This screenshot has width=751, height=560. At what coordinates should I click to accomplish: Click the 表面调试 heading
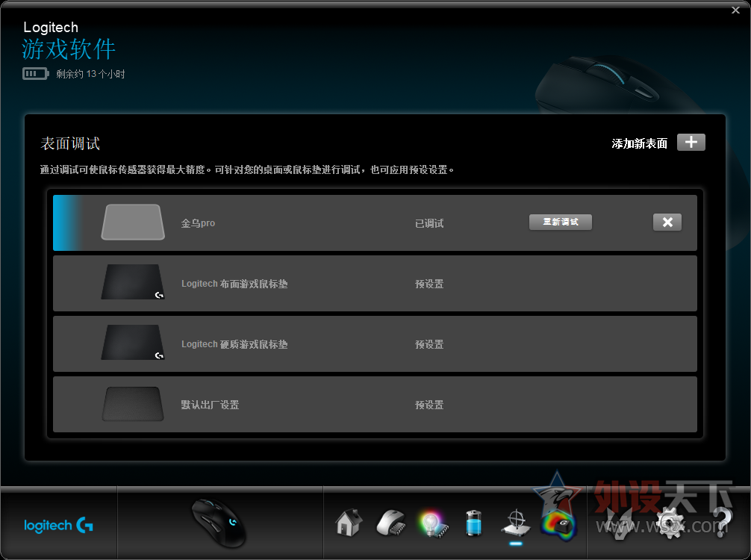coord(70,143)
